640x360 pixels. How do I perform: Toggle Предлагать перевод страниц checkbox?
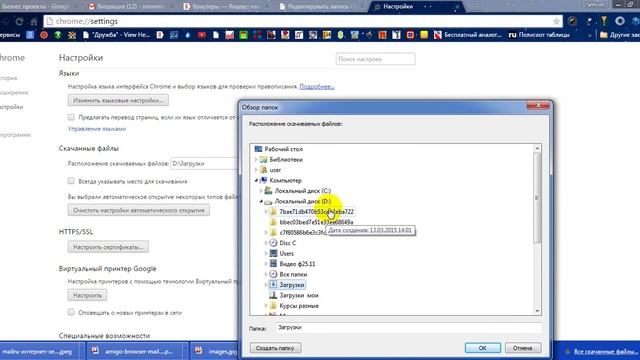71,117
